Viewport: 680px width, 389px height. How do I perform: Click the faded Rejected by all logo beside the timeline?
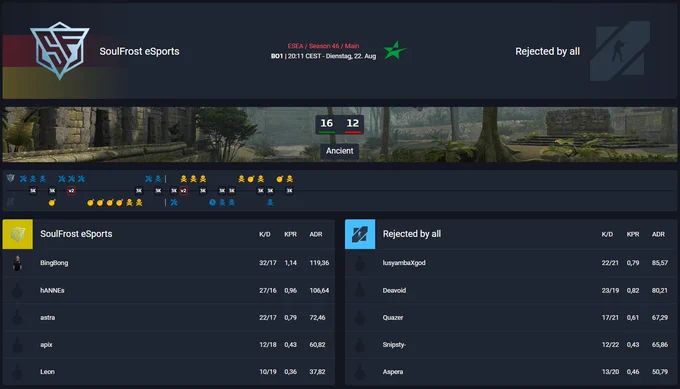[10, 202]
